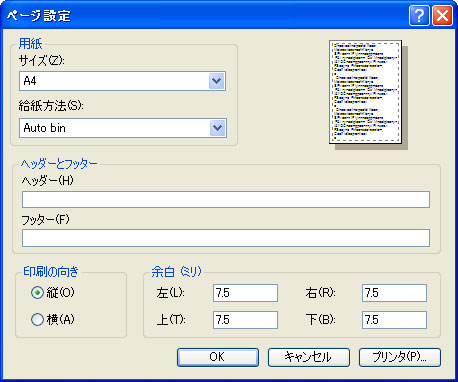Open the プリンタ(P)... settings button
This screenshot has height=382, width=458.
click(x=400, y=357)
